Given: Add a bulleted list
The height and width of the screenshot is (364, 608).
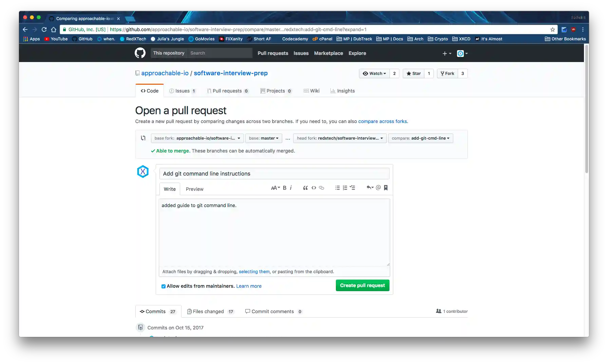Looking at the screenshot, I should click(x=337, y=188).
